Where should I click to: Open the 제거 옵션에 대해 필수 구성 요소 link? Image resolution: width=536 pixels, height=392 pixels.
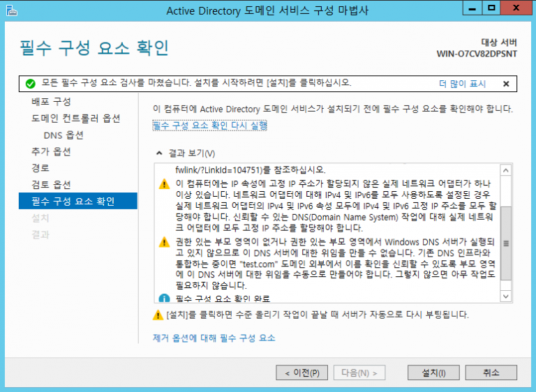(214, 338)
